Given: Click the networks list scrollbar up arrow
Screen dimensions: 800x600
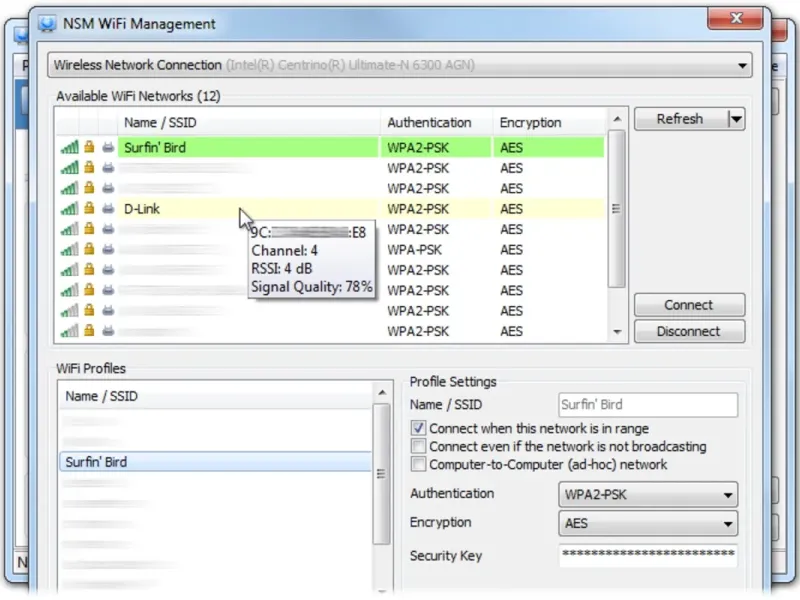Looking at the screenshot, I should coord(617,119).
